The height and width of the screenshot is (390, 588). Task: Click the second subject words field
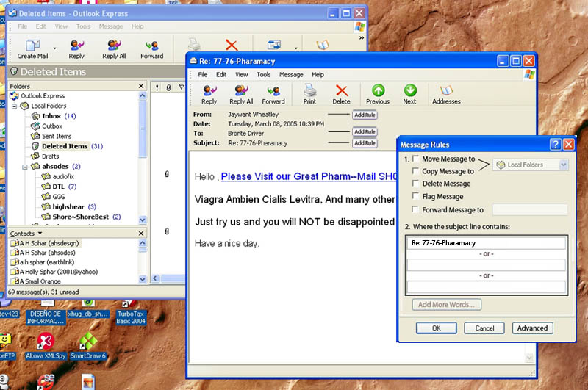[x=487, y=265]
